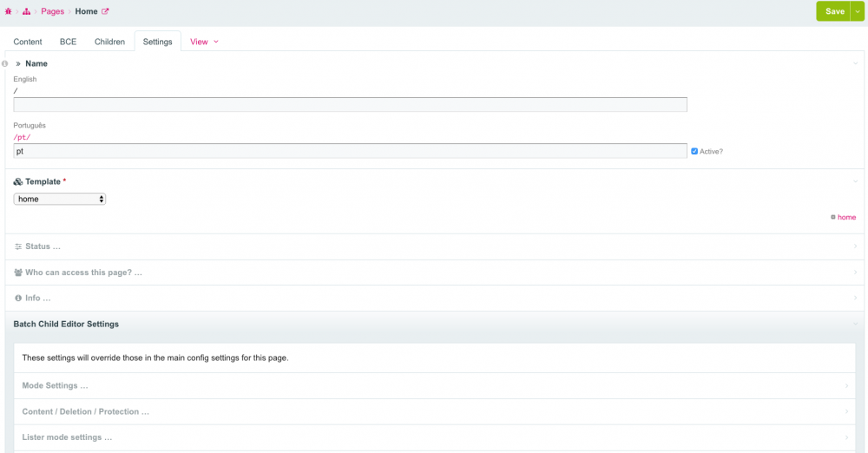Click the cubes icon next to Template
The image size is (868, 453).
(x=18, y=181)
